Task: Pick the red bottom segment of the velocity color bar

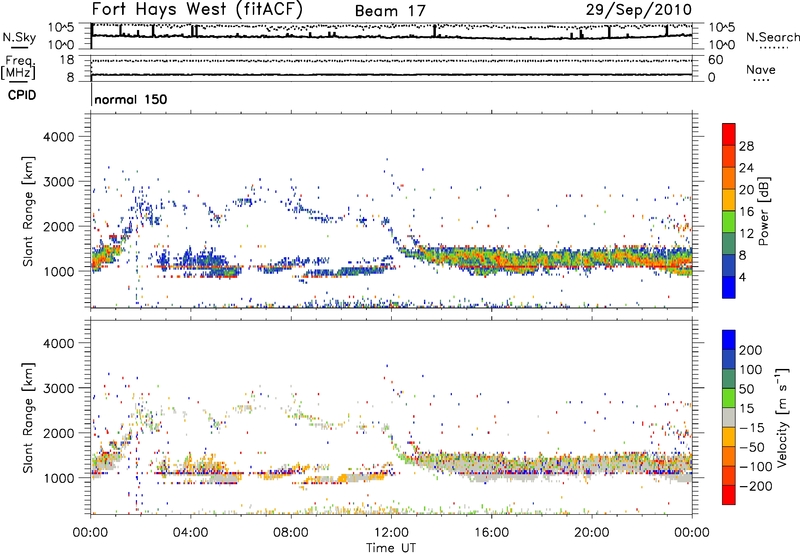Action: tap(729, 495)
